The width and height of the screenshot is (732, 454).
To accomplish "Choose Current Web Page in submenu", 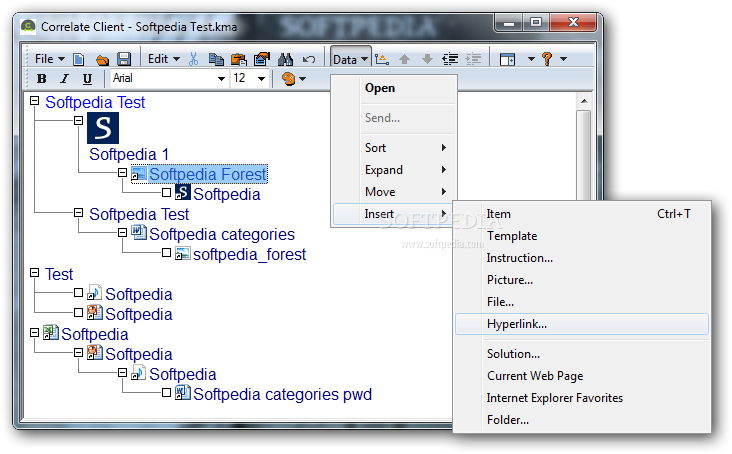I will (x=582, y=376).
